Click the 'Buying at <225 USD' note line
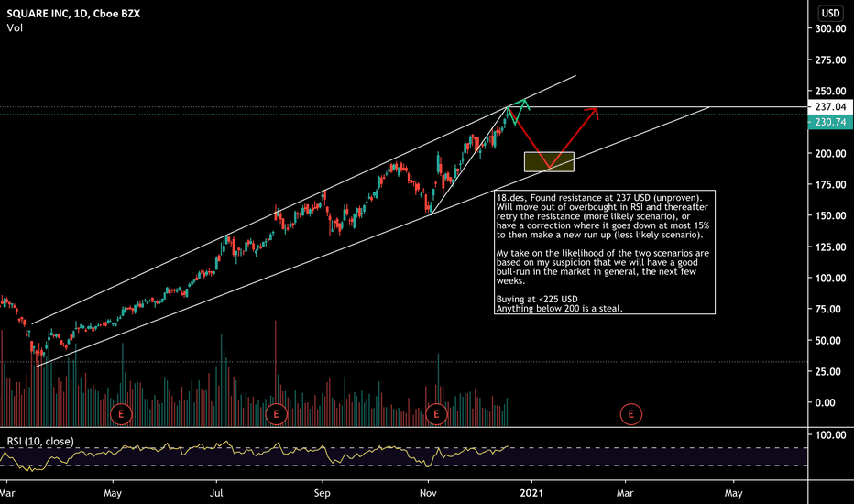This screenshot has height=504, width=854. (x=537, y=299)
